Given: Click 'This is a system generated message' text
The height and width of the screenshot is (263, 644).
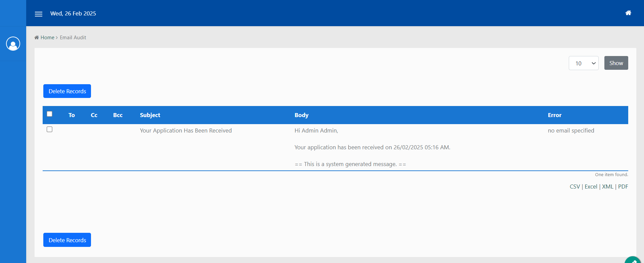Looking at the screenshot, I should (x=350, y=164).
